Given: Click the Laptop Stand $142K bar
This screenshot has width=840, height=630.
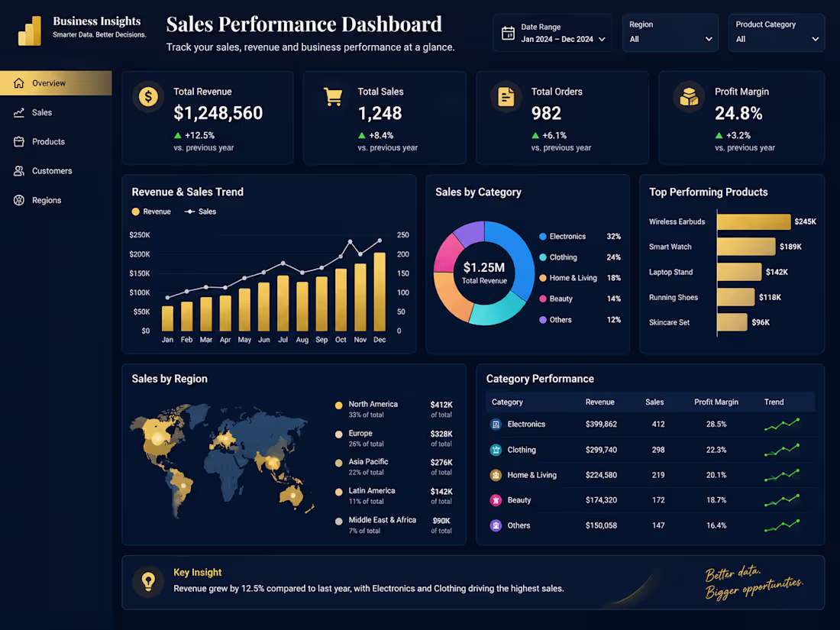Looking at the screenshot, I should point(739,272).
